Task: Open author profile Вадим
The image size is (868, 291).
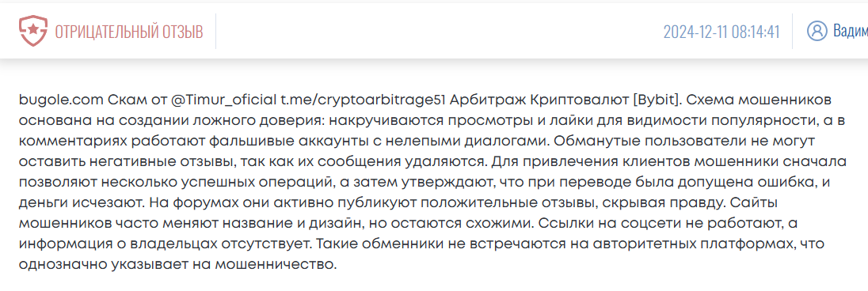Action: coord(851,31)
